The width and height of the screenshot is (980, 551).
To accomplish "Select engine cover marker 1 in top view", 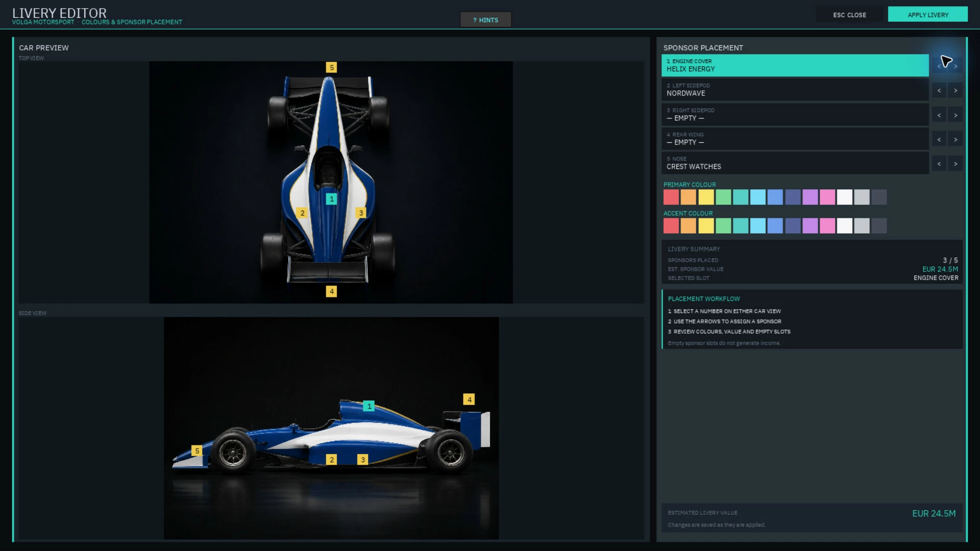I will tap(331, 199).
